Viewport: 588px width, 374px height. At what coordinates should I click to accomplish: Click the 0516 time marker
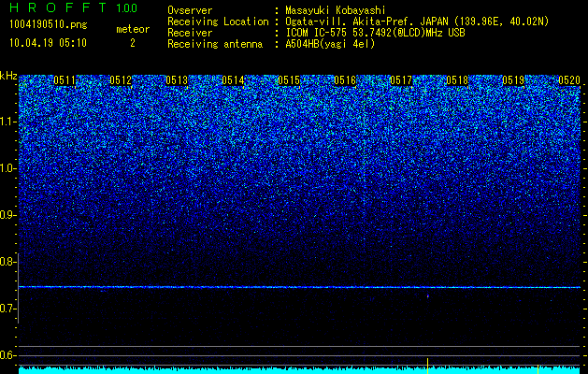[345, 80]
